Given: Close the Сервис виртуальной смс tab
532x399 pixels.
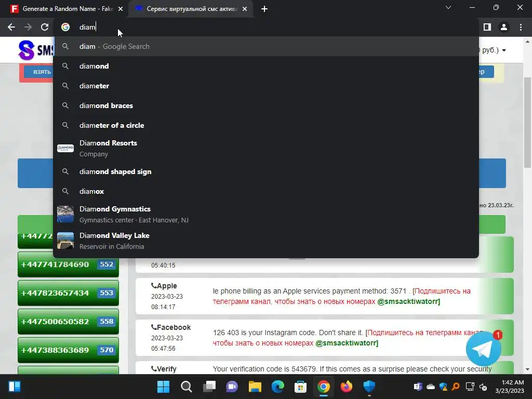Looking at the screenshot, I should (x=245, y=9).
